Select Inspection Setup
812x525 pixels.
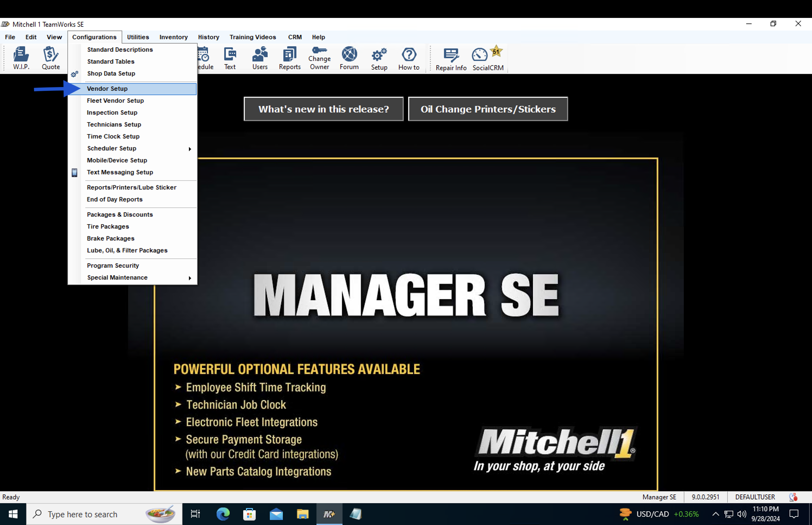pos(132,112)
